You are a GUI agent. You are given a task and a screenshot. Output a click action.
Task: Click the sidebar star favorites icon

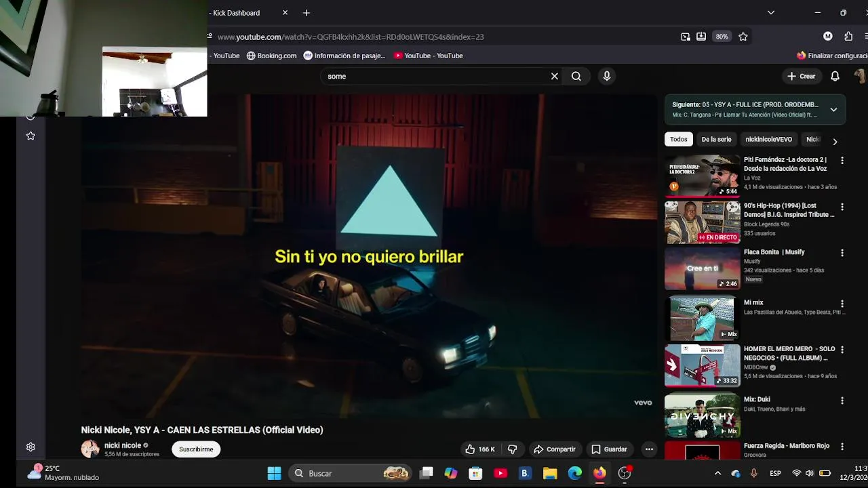tap(31, 136)
